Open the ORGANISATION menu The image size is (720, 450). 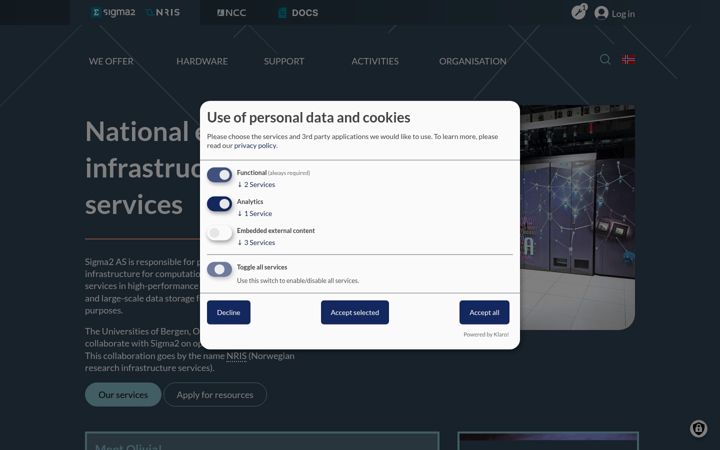(472, 61)
